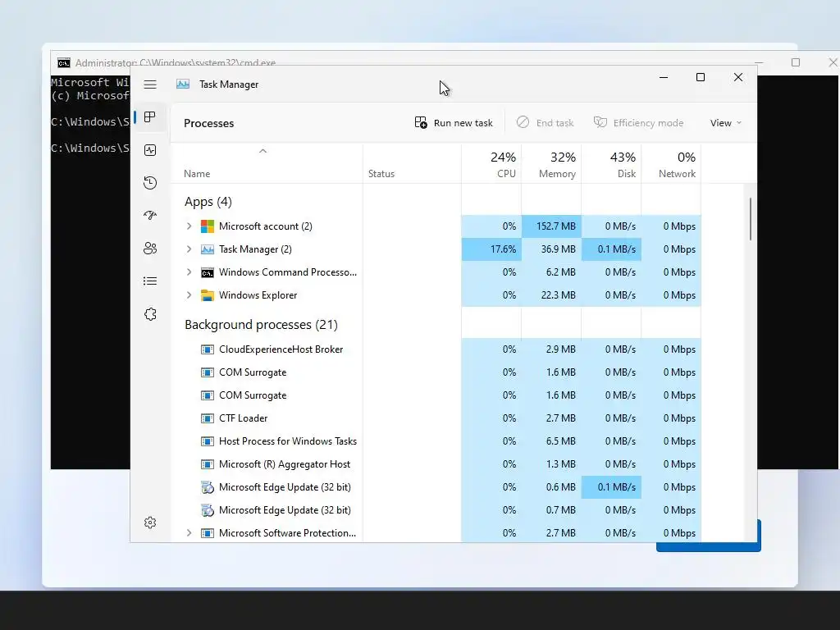The height and width of the screenshot is (630, 840).
Task: Click the Host Process for Windows Tasks icon
Action: coord(208,441)
